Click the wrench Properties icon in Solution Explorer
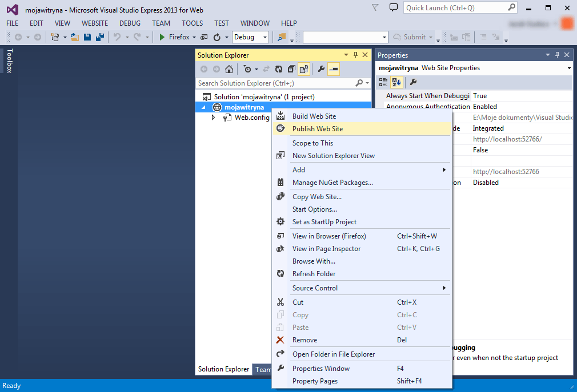 [321, 69]
